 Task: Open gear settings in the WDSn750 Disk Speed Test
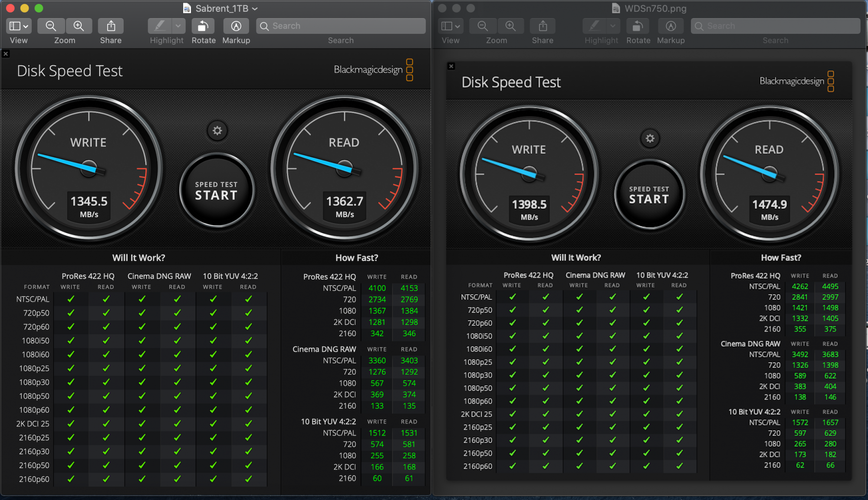(x=650, y=138)
